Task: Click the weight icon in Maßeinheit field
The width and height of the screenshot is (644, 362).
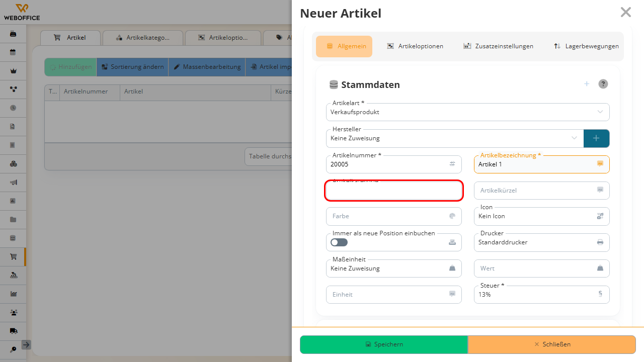Action: 452,268
